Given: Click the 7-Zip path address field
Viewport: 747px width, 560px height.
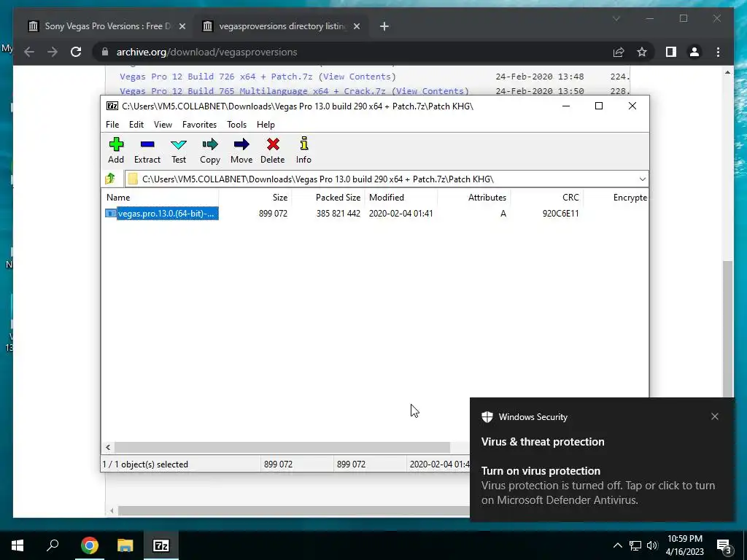Looking at the screenshot, I should pyautogui.click(x=381, y=179).
